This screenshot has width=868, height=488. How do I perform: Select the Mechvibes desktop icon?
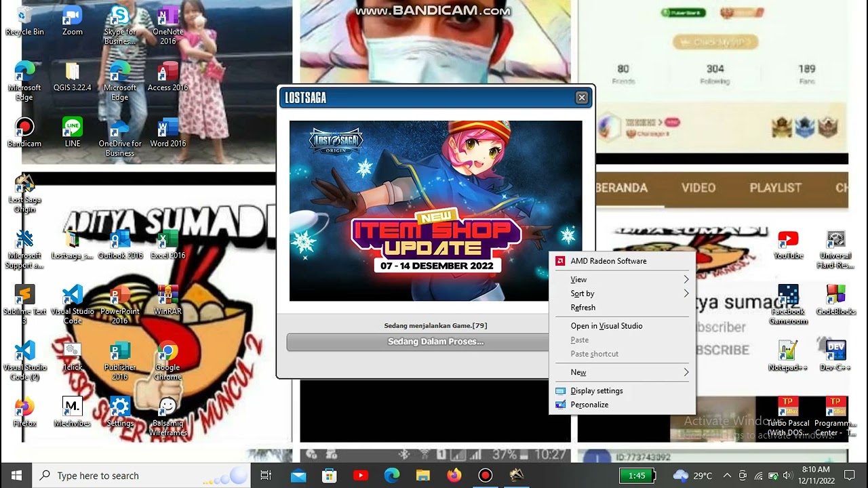point(73,412)
